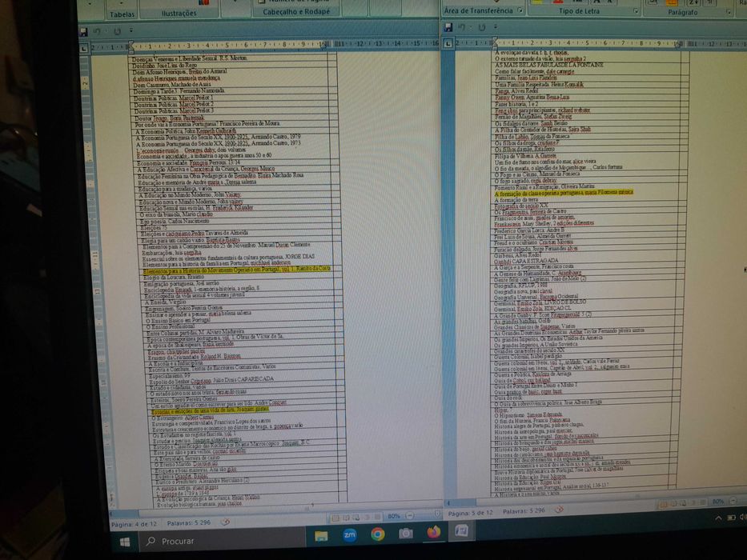Click Palavras count in right window status bar

click(x=524, y=510)
